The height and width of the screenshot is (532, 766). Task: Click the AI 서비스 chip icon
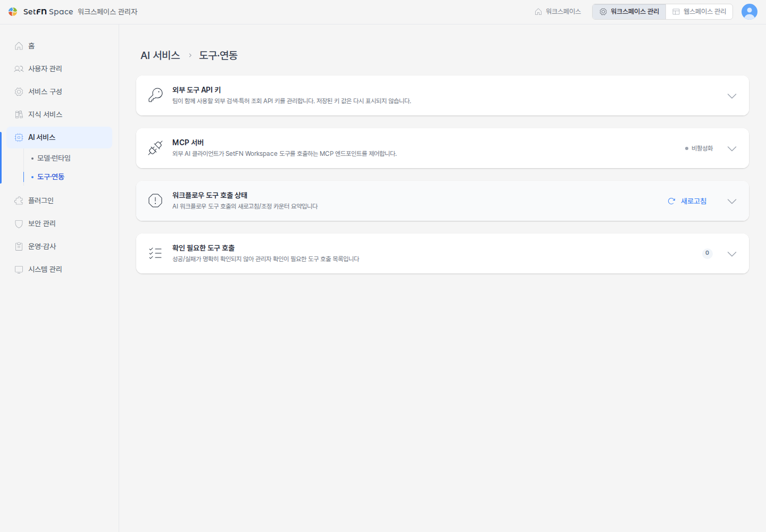point(19,137)
